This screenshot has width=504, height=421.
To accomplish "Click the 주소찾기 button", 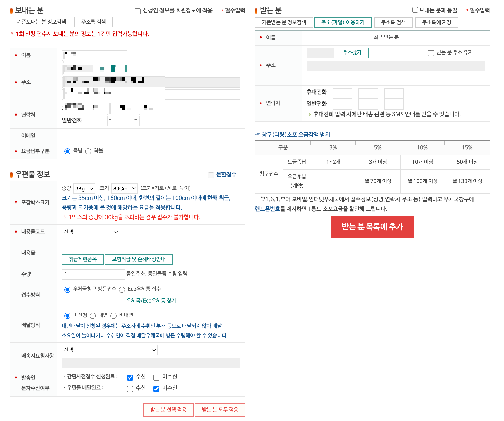I will [x=352, y=53].
